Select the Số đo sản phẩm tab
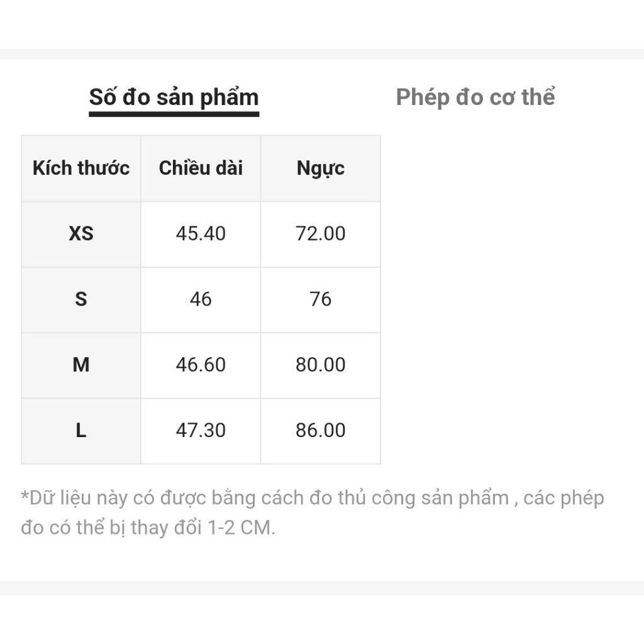644x644 pixels. (174, 97)
